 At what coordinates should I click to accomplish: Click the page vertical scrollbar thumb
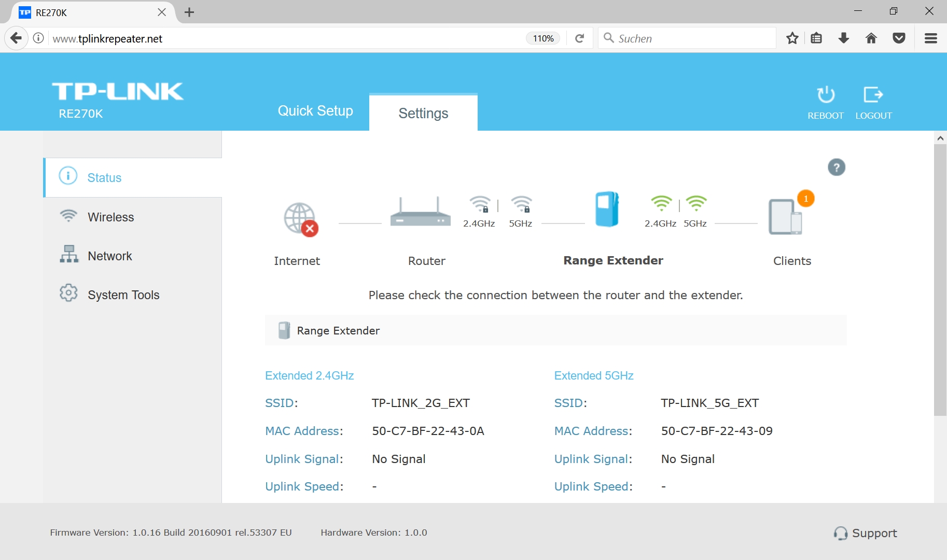click(940, 280)
